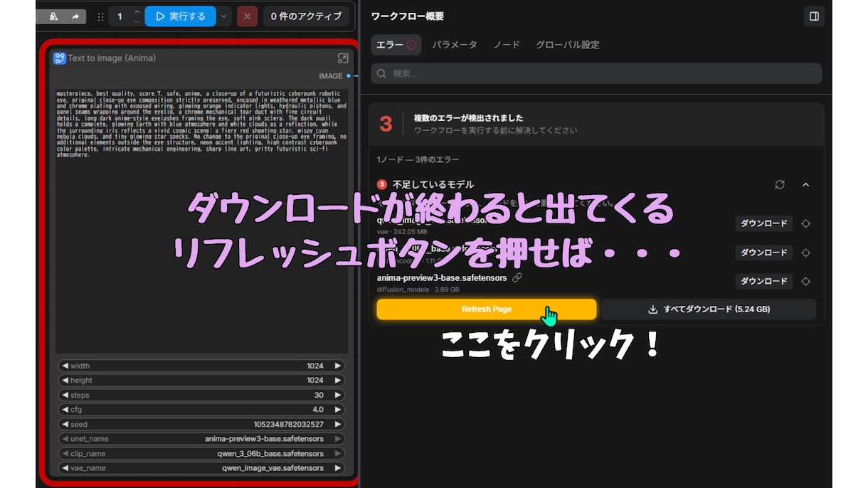The image size is (868, 488).
Task: Click ダウンロード for anima-preview3-base.safetensors
Action: click(764, 281)
